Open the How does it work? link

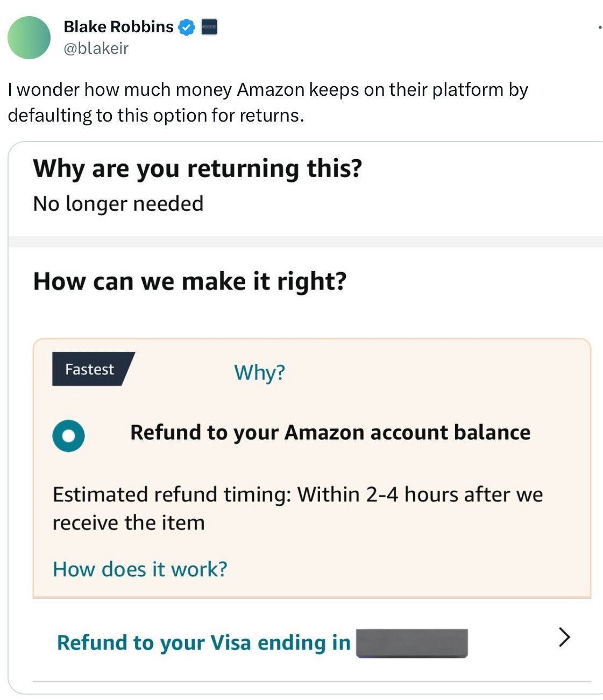pyautogui.click(x=140, y=569)
